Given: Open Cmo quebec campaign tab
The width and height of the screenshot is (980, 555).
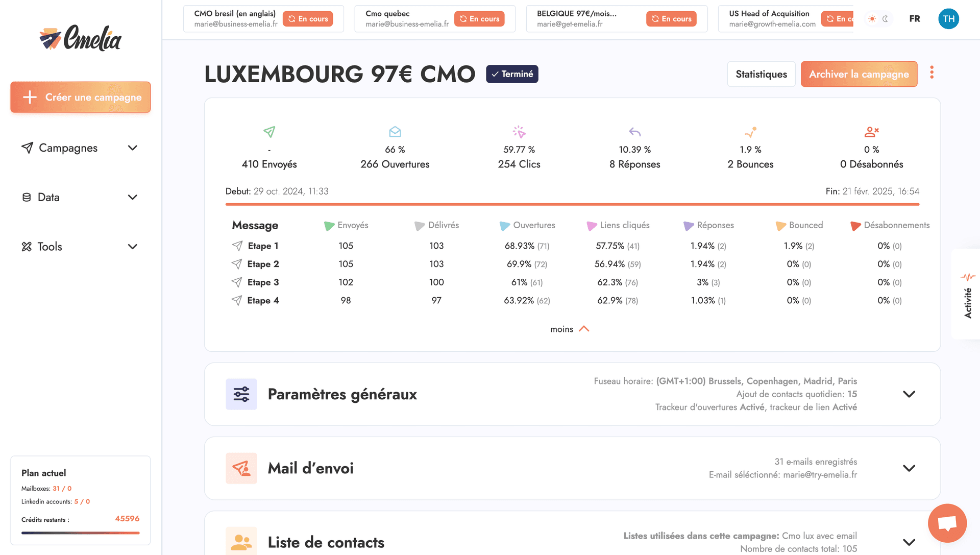Looking at the screenshot, I should [x=435, y=19].
